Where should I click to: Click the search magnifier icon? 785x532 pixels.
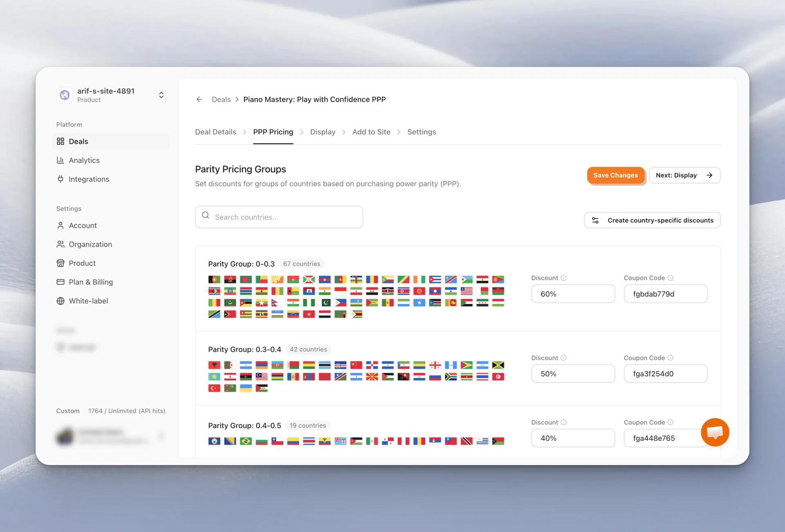coord(206,215)
